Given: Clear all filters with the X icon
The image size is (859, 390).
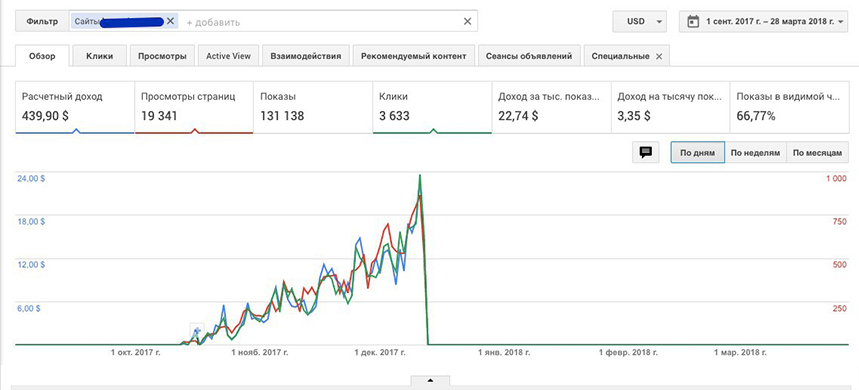Looking at the screenshot, I should 467,21.
